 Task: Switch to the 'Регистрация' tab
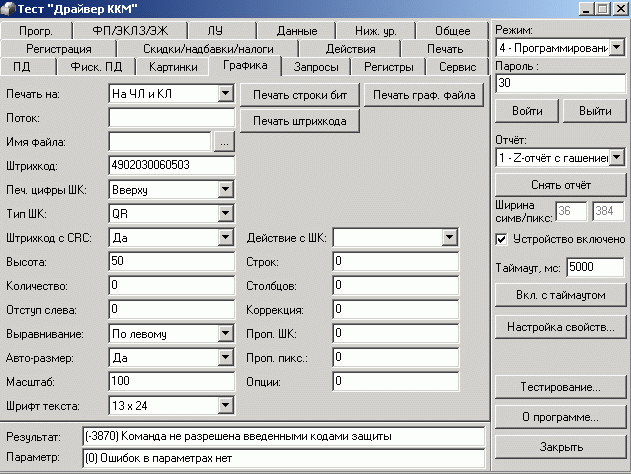59,49
